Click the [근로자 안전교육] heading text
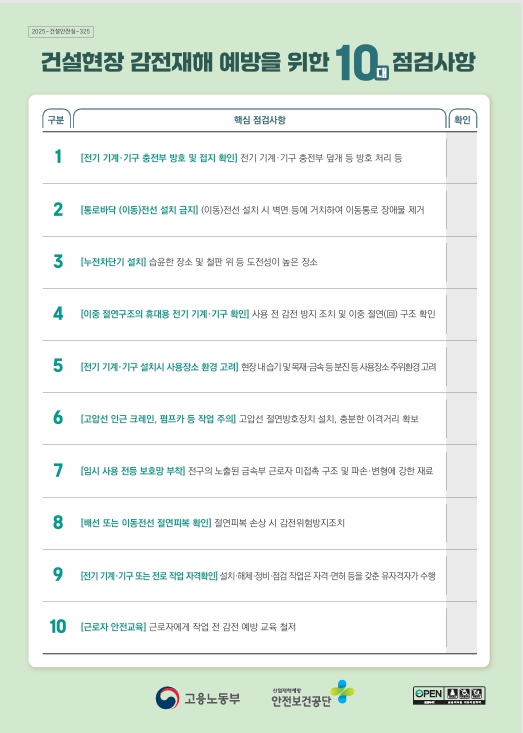Viewport: 523px width, 733px height. 114,627
